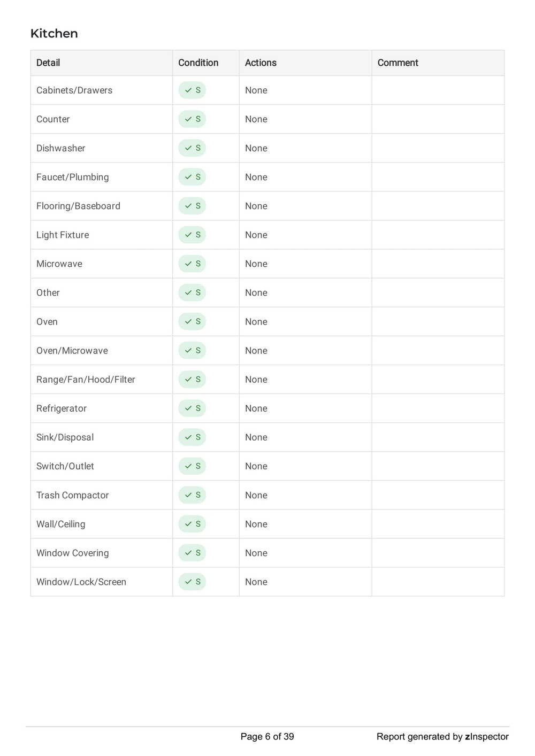Click the Window Covering condition badge
Viewport: 535px width, 756px height.
click(192, 553)
